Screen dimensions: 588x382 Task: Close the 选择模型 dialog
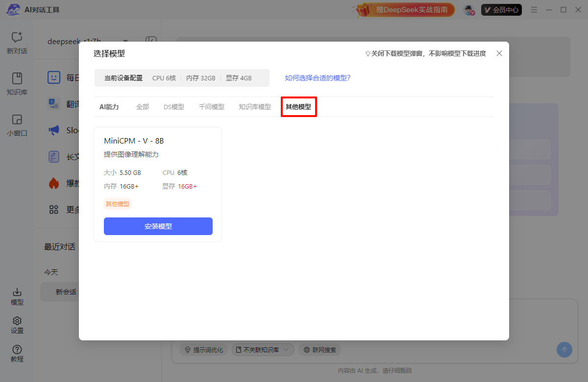499,53
